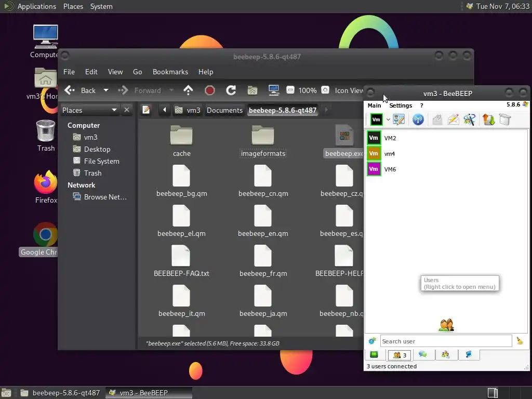Switch to the users tab showing 3
Viewport: 532px width, 399px height.
[x=400, y=355]
